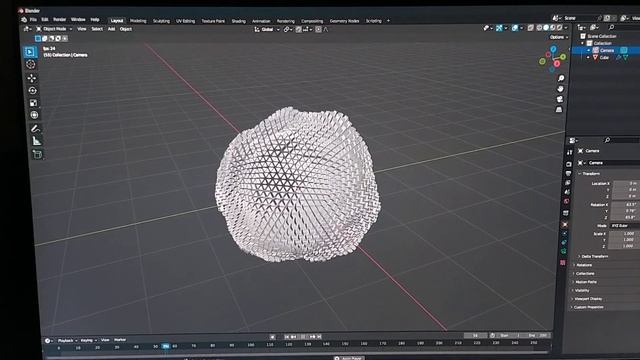Screen dimensions: 640x360
Task: Toggle camera view with camera icon
Action: (x=560, y=99)
